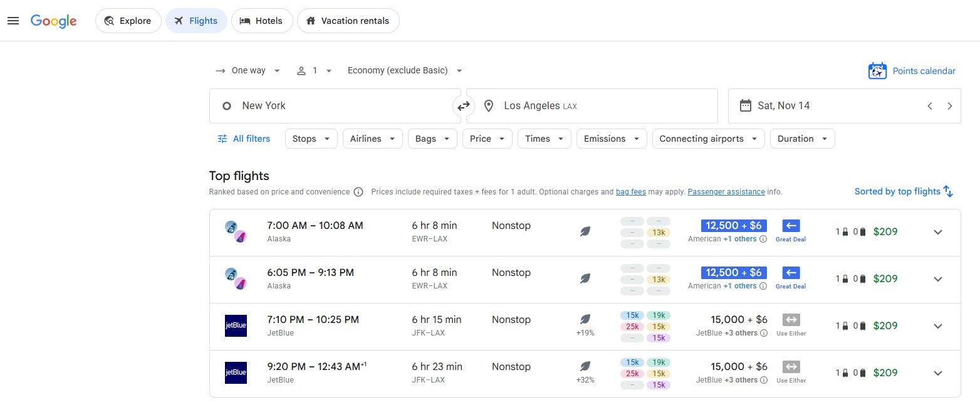Click the Google logo

[x=54, y=21]
